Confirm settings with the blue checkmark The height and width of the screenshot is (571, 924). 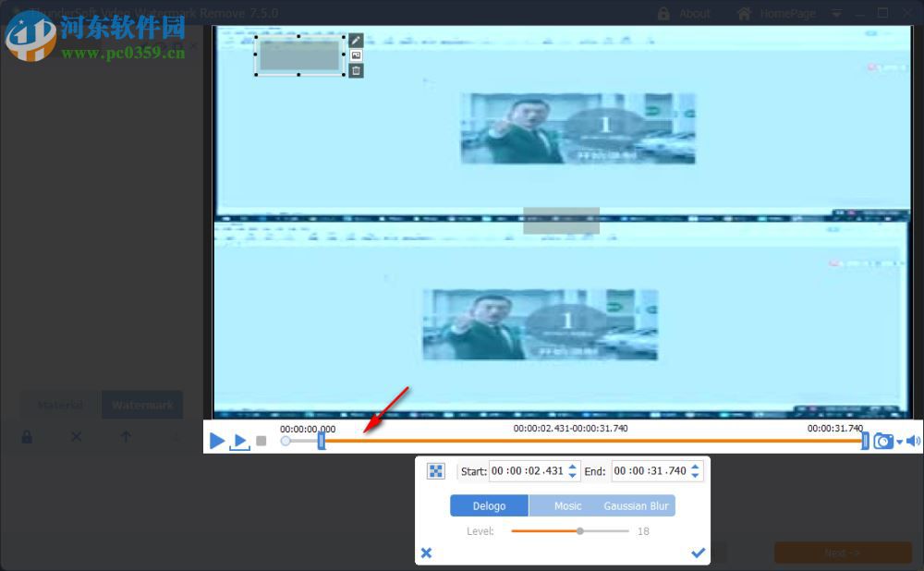699,553
